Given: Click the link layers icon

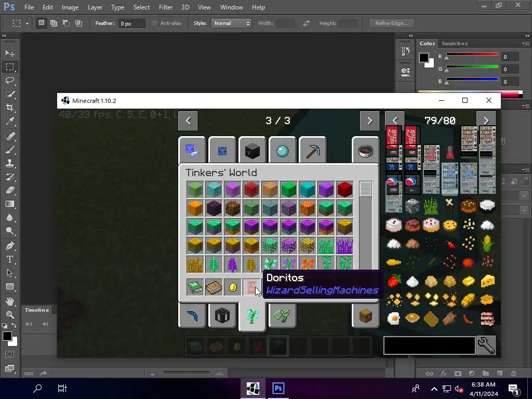Looking at the screenshot, I should click(430, 373).
